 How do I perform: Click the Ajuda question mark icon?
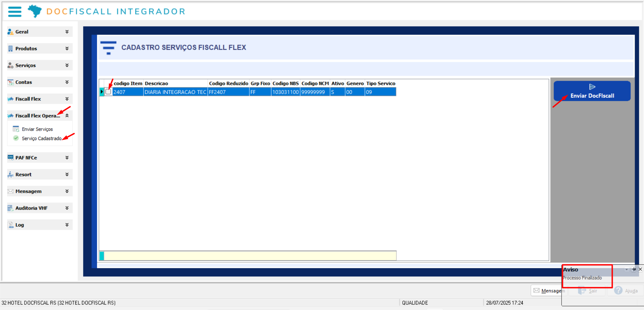(x=618, y=291)
